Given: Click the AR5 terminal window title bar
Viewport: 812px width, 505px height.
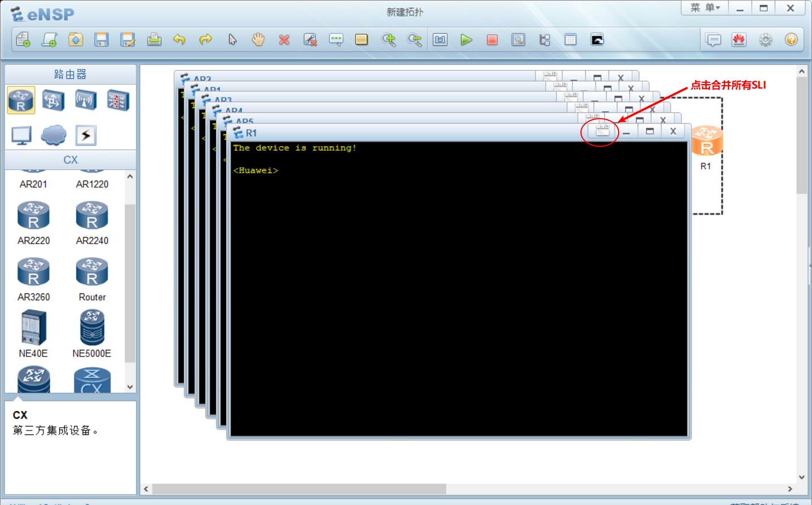Looking at the screenshot, I should click(x=400, y=119).
